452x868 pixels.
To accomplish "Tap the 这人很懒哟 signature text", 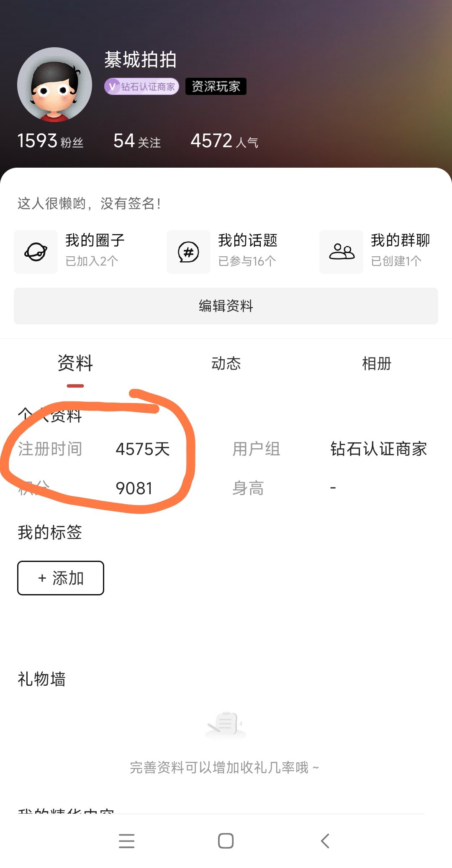I will [x=89, y=204].
